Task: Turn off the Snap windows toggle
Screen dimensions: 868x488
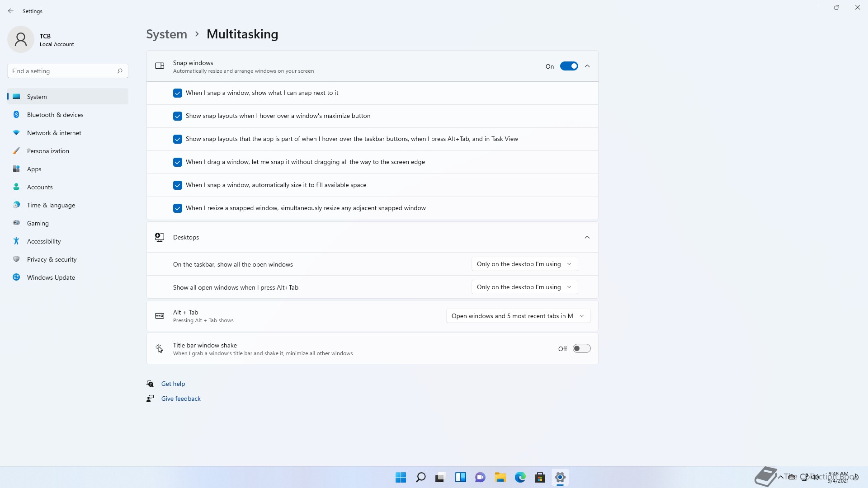Action: 569,66
